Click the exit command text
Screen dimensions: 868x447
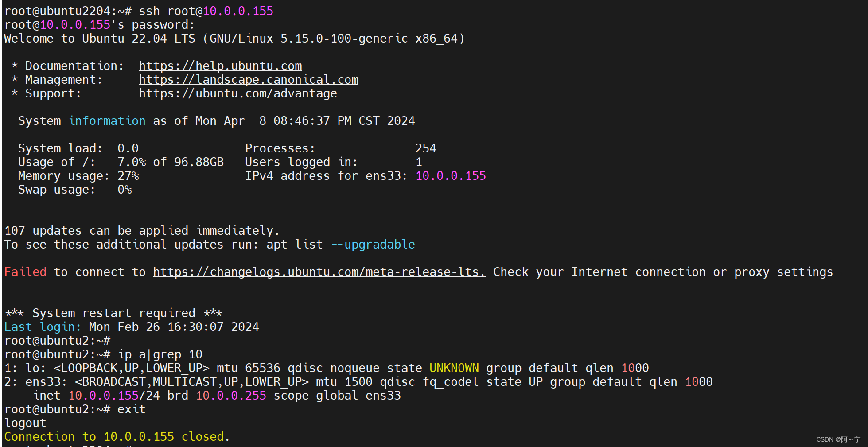click(x=131, y=409)
